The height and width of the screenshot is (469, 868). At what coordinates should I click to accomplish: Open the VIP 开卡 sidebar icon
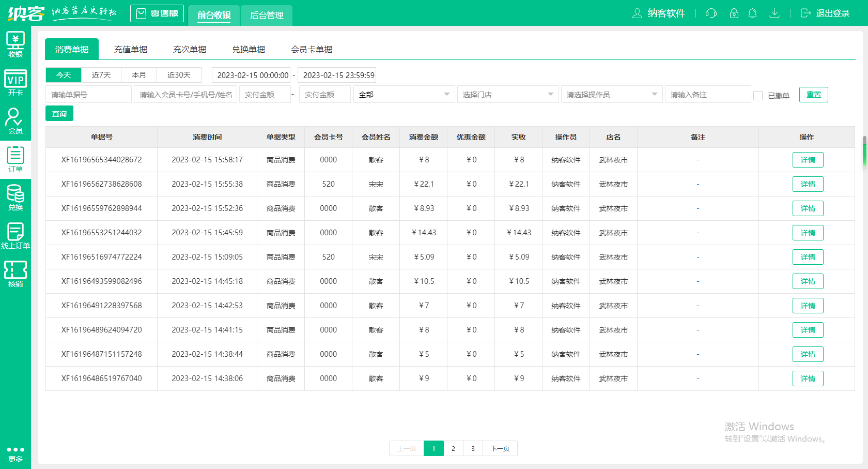[x=16, y=83]
